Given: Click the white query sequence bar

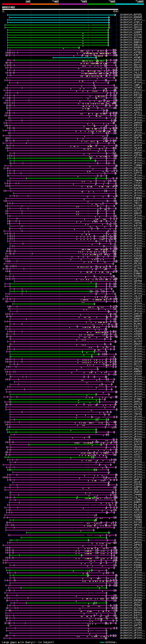Looking at the screenshot, I should [x=60, y=10].
